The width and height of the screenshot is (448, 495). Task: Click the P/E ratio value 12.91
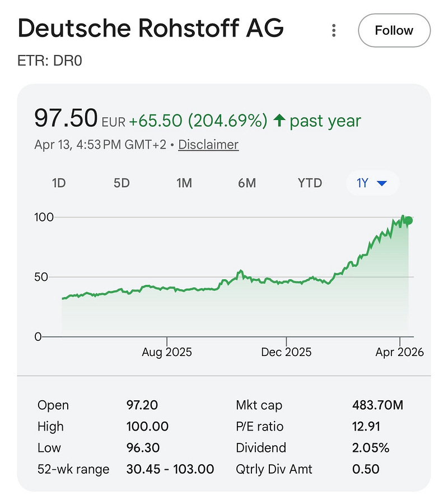click(x=366, y=427)
